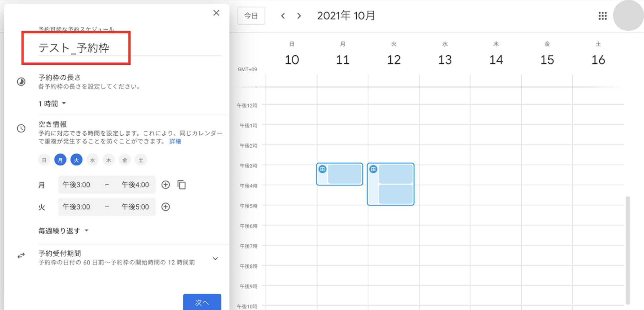
Task: Go to previous week with left arrow
Action: (x=283, y=16)
